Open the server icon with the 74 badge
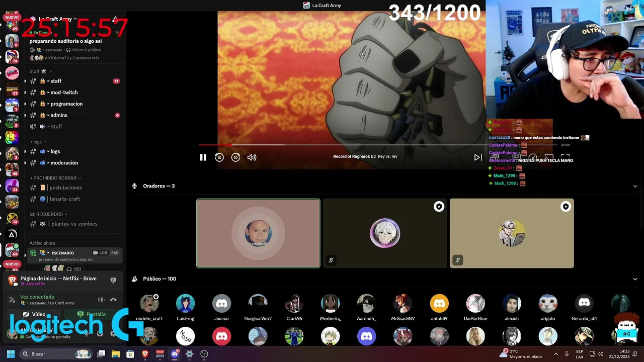The width and height of the screenshot is (644, 362). pos(12,56)
